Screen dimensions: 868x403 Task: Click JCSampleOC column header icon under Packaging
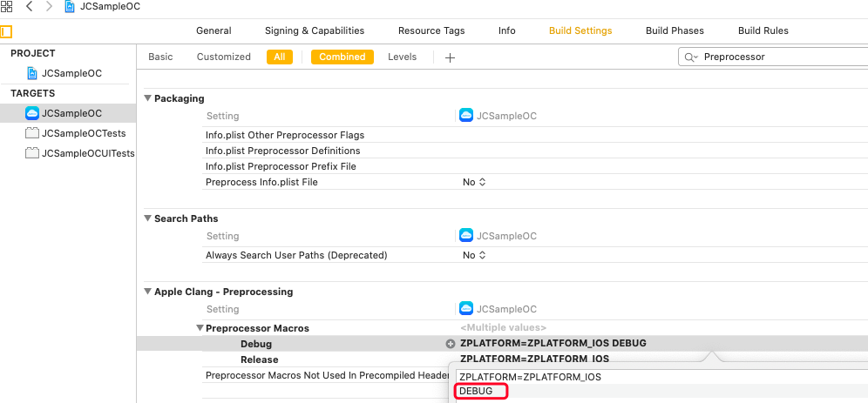[466, 116]
